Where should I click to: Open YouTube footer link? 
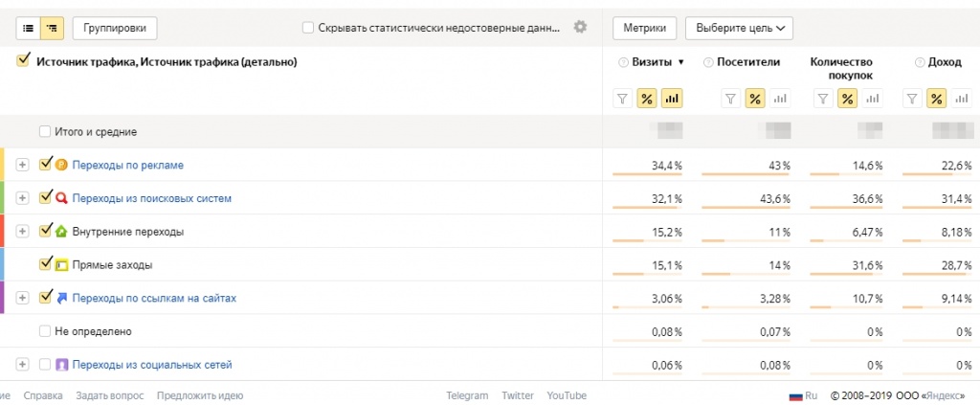(567, 395)
